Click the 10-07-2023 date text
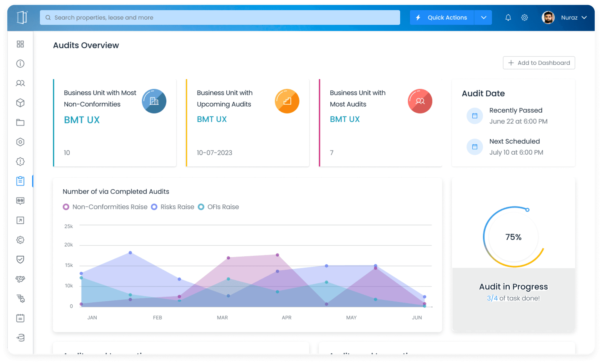 pyautogui.click(x=214, y=153)
